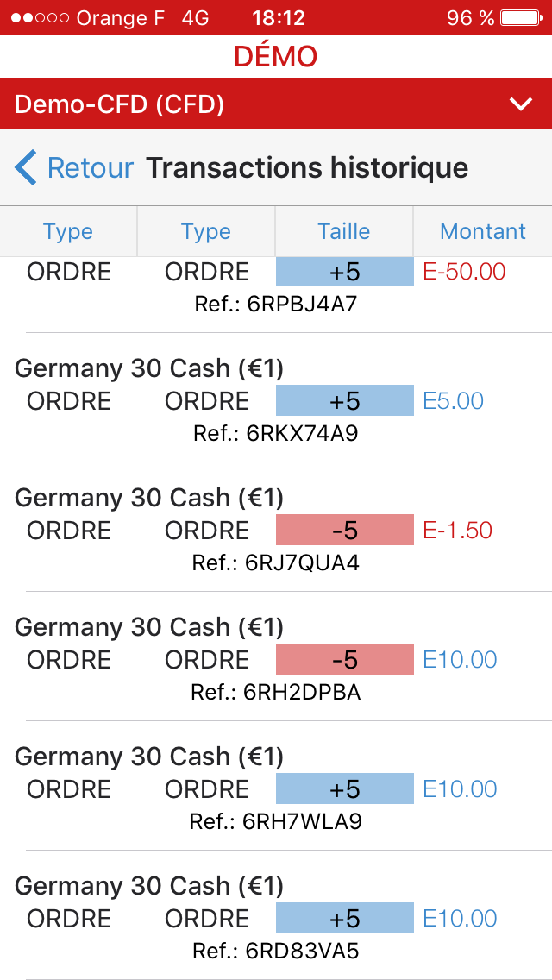552x980 pixels.
Task: Select the Montant column header
Action: pyautogui.click(x=483, y=231)
